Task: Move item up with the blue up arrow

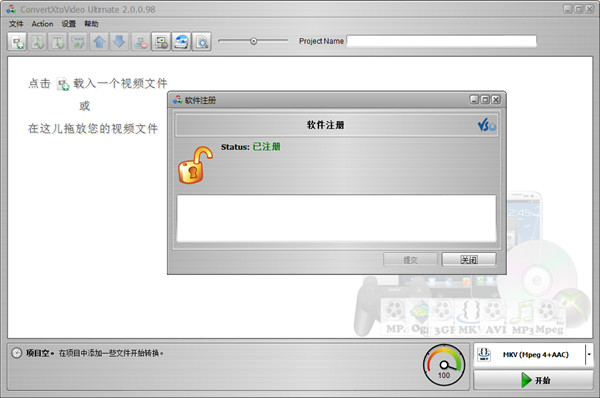Action: click(x=99, y=42)
